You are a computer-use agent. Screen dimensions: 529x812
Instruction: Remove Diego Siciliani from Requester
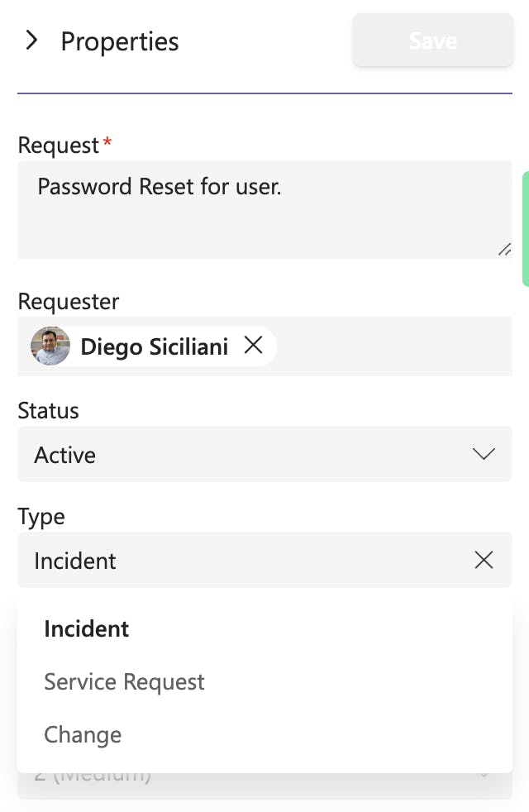click(254, 346)
